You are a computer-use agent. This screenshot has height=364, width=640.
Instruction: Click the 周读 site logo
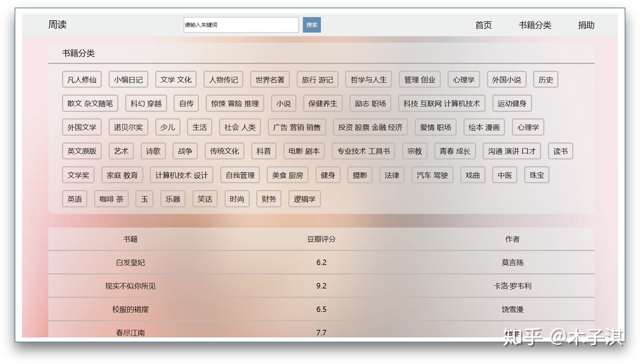(x=58, y=25)
